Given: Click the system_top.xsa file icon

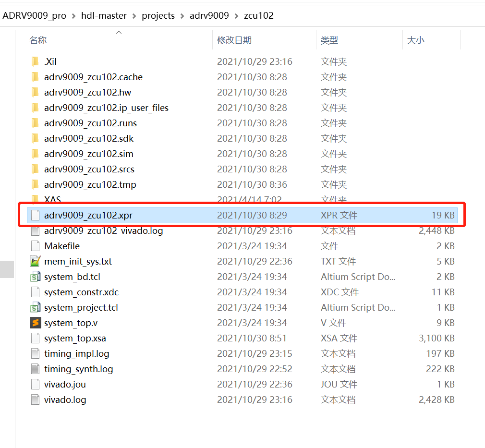Looking at the screenshot, I should point(35,338).
